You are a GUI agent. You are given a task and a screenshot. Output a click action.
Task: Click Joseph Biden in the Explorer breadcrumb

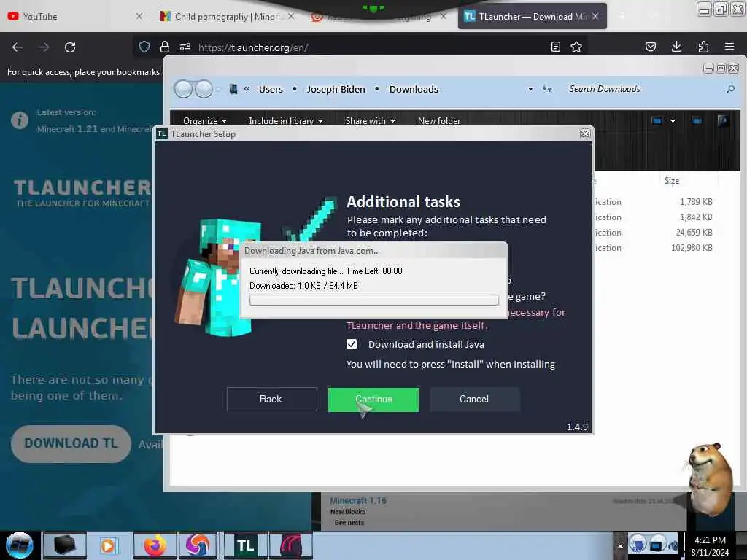[x=336, y=90]
